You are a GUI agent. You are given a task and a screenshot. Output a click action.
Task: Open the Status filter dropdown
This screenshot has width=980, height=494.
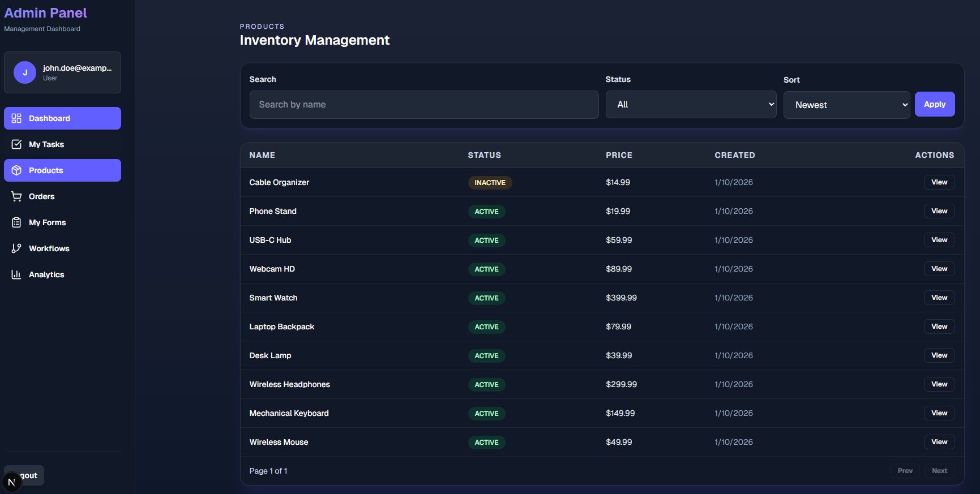691,105
